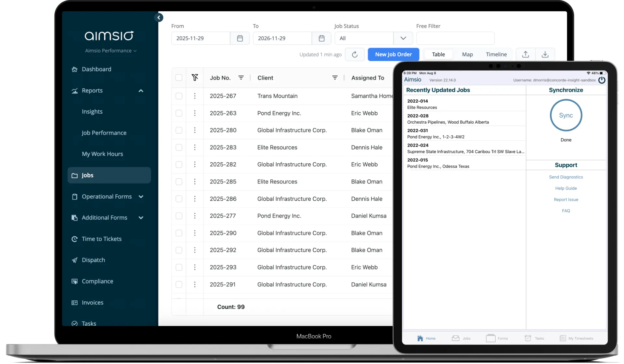Image resolution: width=624 pixels, height=364 pixels.
Task: Tap the Home icon on tablet bar
Action: click(420, 338)
